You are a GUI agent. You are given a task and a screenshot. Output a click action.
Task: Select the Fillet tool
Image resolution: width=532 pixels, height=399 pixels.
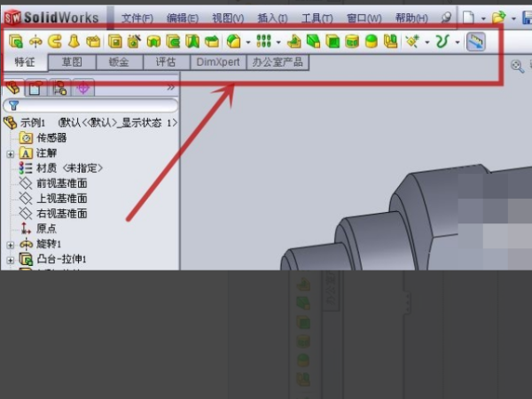[233, 42]
